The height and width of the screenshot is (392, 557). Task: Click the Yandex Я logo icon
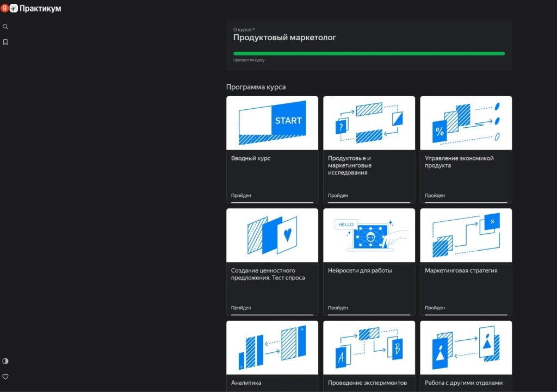[4, 8]
